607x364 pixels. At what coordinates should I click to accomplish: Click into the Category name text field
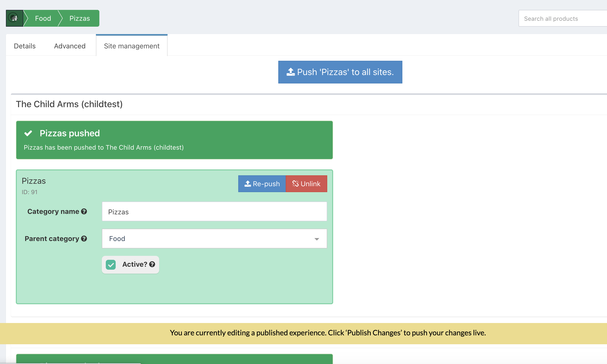click(x=214, y=212)
